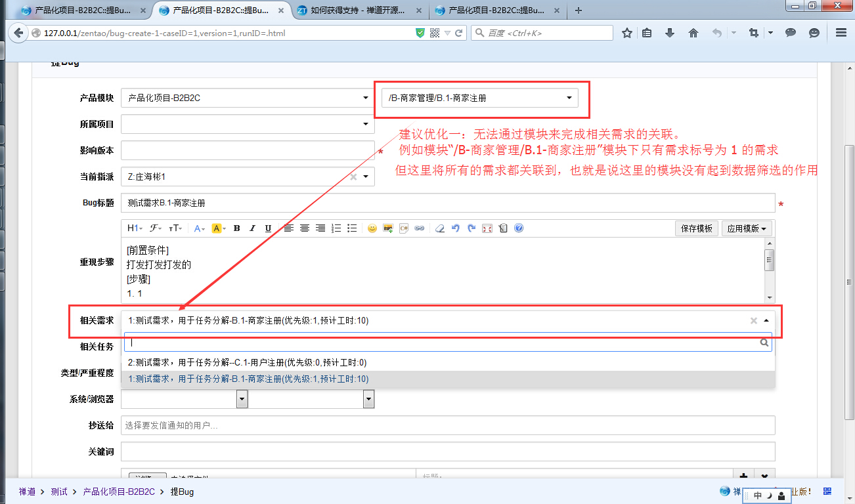
Task: Open the 产品模块 product dropdown
Action: point(248,98)
